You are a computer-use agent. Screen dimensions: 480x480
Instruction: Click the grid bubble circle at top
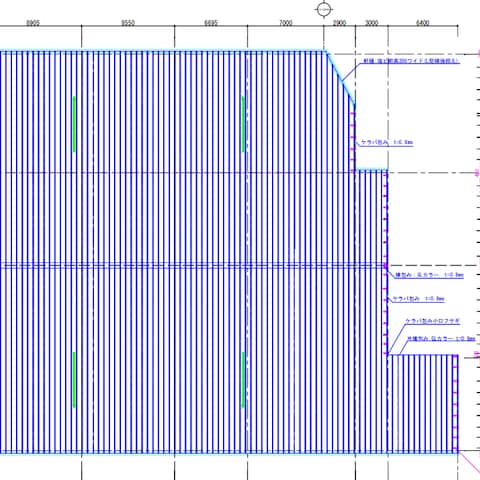pyautogui.click(x=324, y=9)
